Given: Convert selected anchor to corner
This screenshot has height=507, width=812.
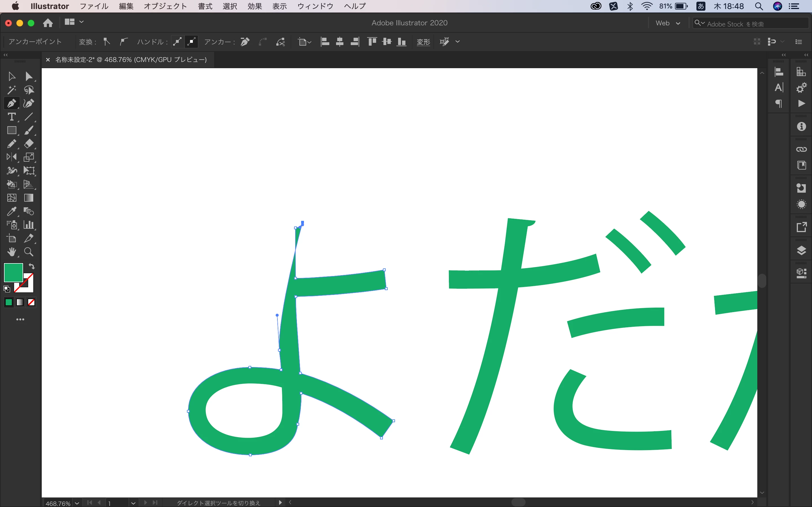Looking at the screenshot, I should click(107, 42).
